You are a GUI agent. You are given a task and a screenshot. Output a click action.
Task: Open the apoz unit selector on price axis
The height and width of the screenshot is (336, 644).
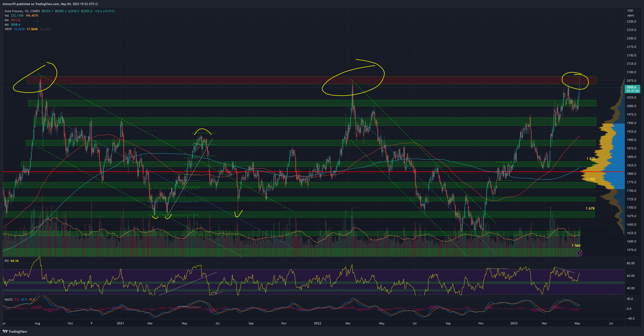tap(630, 15)
